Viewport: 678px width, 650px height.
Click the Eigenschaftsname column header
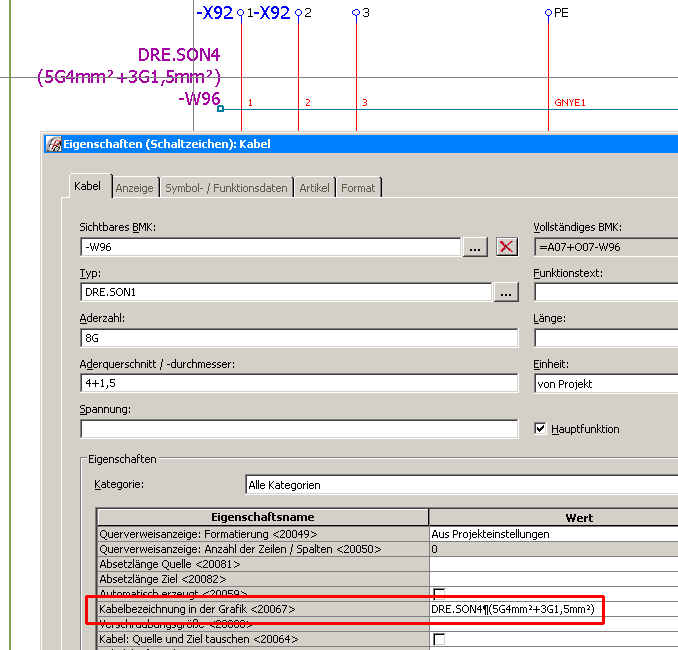(262, 517)
